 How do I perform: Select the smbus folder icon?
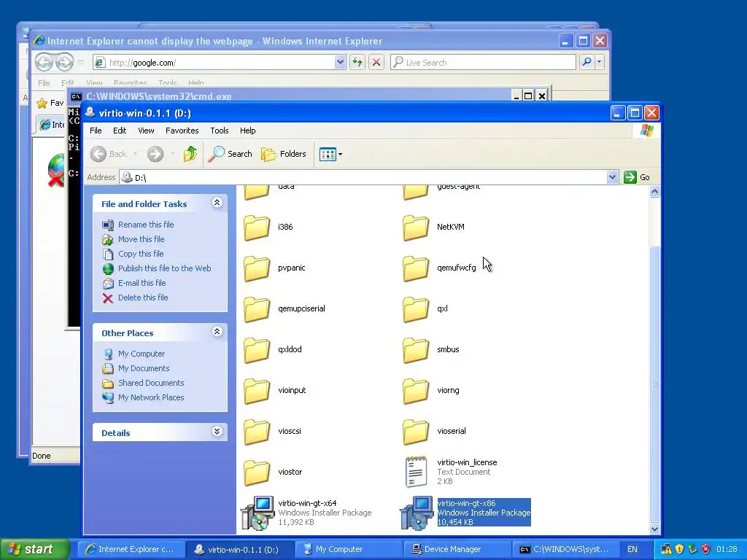[x=416, y=350]
